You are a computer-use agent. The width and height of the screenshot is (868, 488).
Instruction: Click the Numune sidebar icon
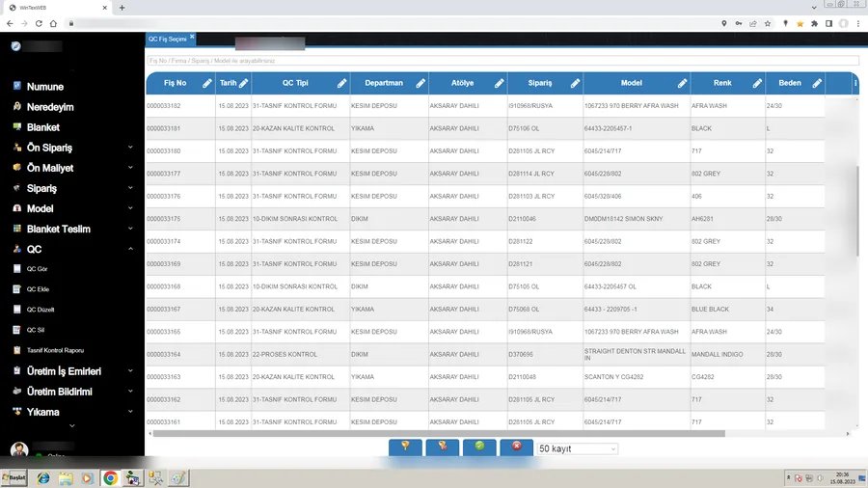coord(17,86)
